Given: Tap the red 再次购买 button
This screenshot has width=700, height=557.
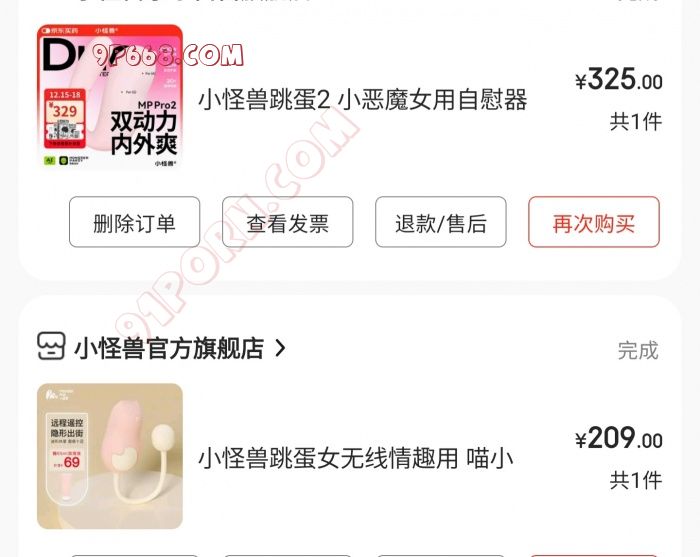Looking at the screenshot, I should 594,222.
